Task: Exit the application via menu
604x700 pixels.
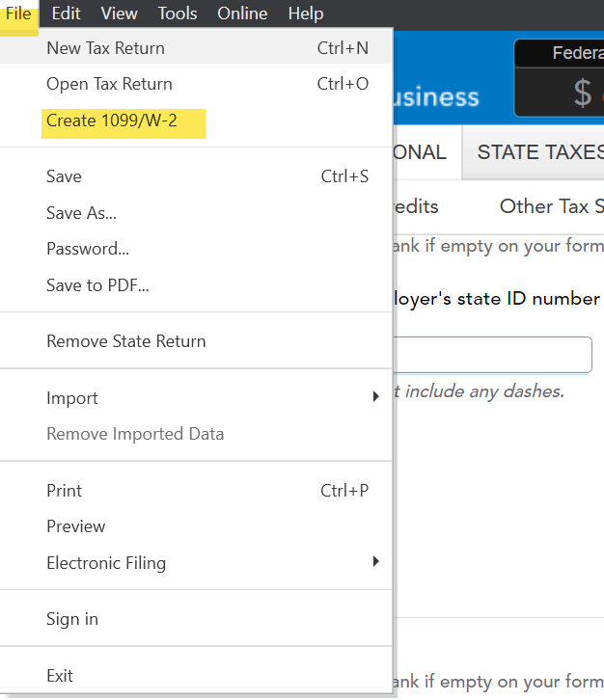Action: coord(60,676)
